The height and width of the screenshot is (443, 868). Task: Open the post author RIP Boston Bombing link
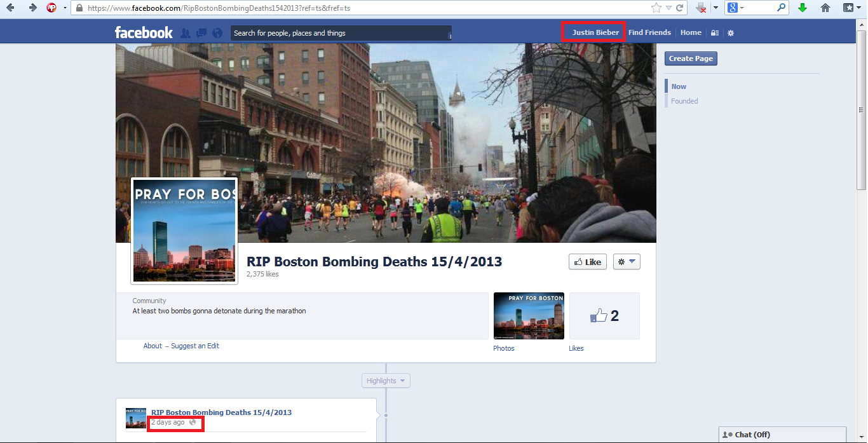point(221,412)
